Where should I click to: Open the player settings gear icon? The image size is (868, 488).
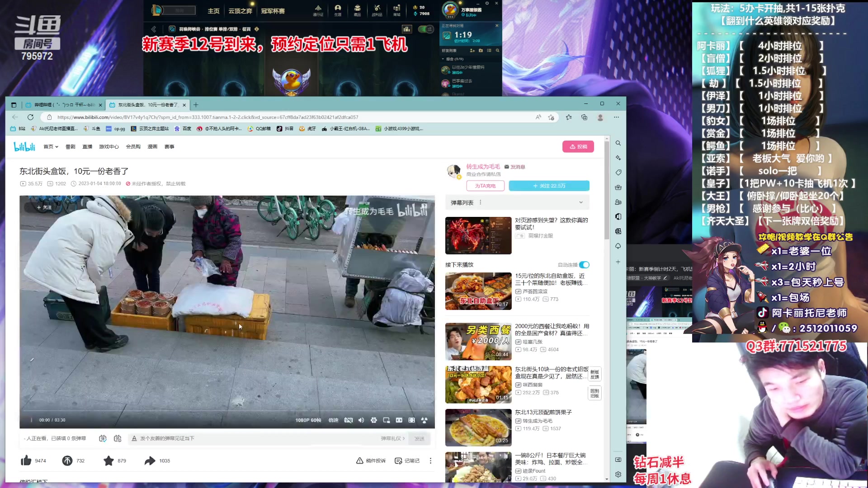(x=374, y=420)
